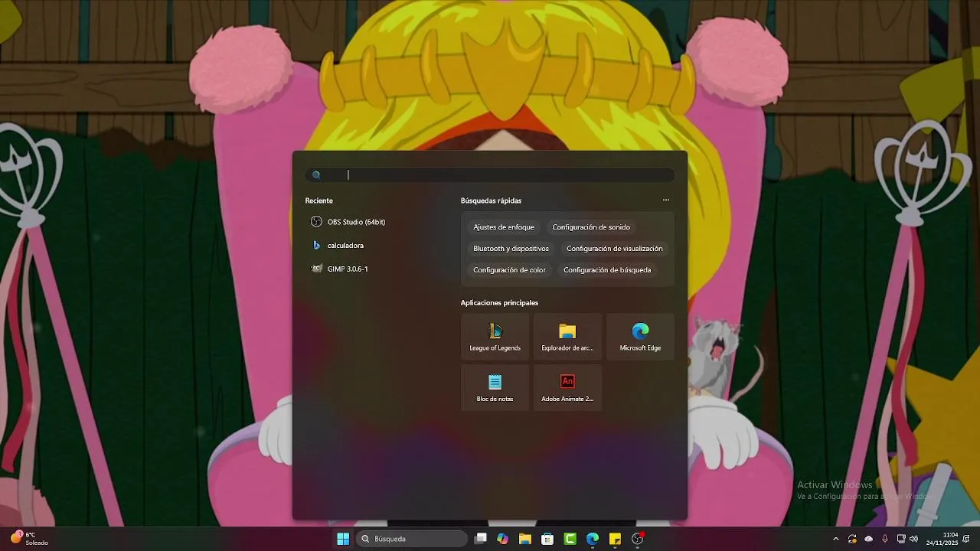This screenshot has height=551, width=980.
Task: Click the microphone tray icon
Action: click(885, 539)
